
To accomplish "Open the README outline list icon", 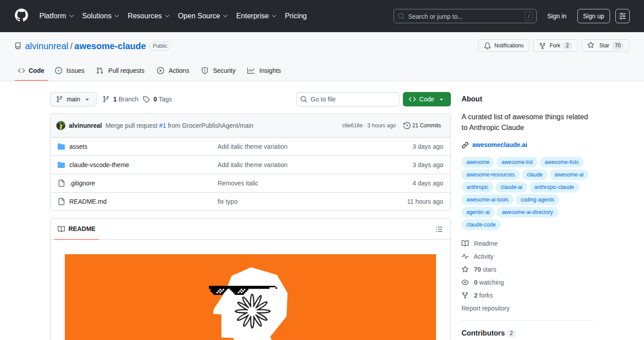I will (439, 229).
